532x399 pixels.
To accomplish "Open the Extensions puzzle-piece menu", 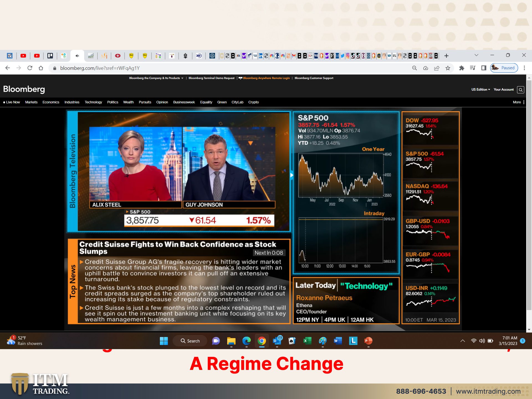I will pyautogui.click(x=462, y=68).
